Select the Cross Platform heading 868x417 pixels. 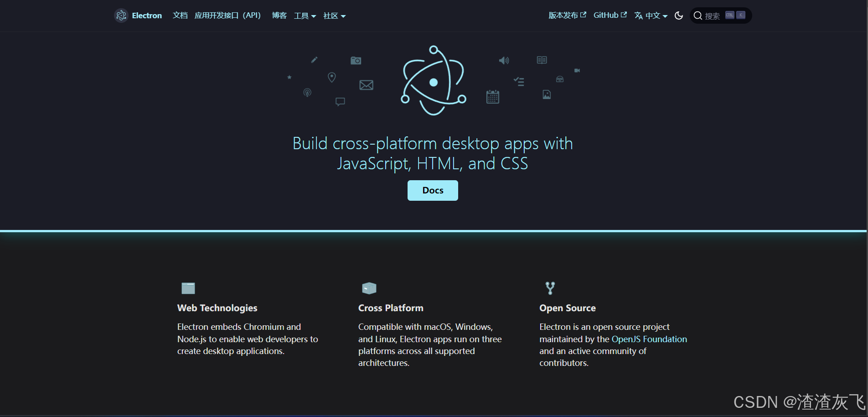pos(391,308)
